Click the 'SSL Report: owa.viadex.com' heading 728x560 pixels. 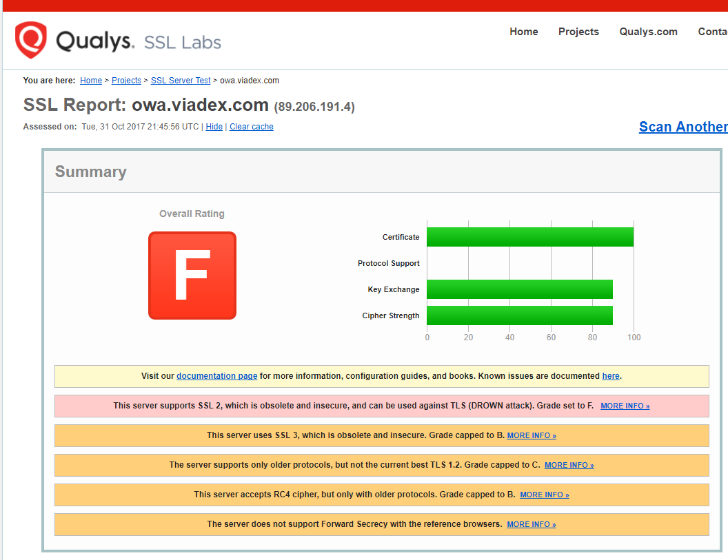point(145,105)
